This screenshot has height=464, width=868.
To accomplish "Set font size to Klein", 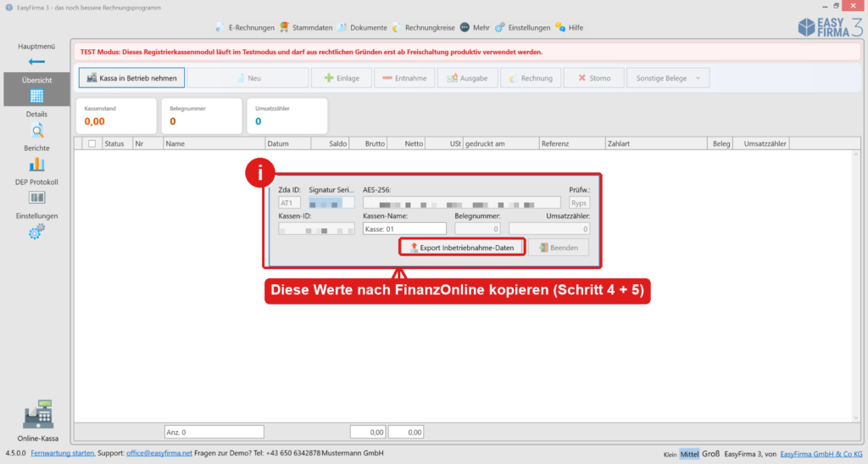I will 670,455.
